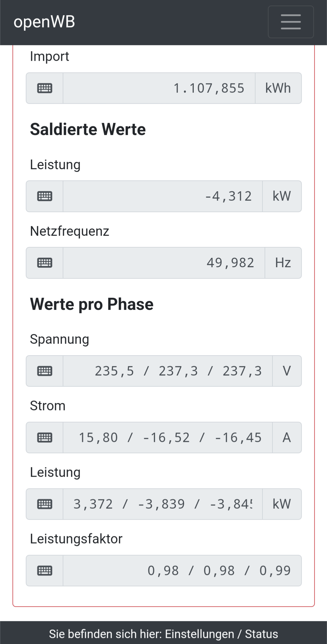The image size is (327, 644).
Task: Click the openWB brand link
Action: [44, 22]
